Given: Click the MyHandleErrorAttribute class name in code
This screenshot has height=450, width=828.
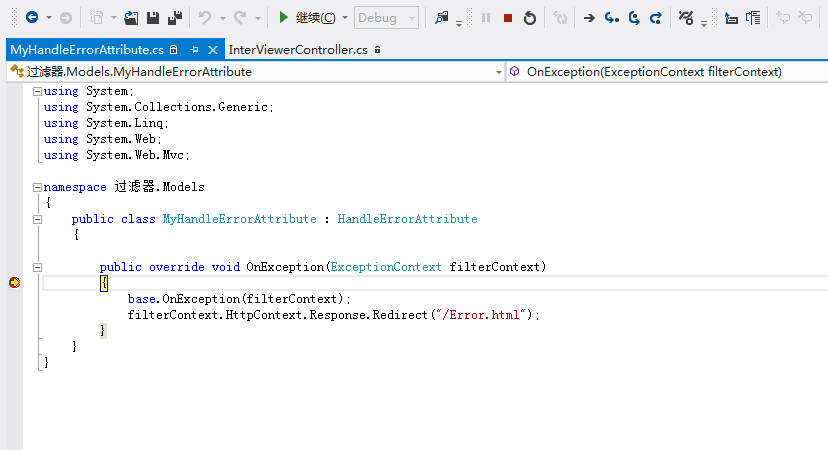Looking at the screenshot, I should click(239, 219).
